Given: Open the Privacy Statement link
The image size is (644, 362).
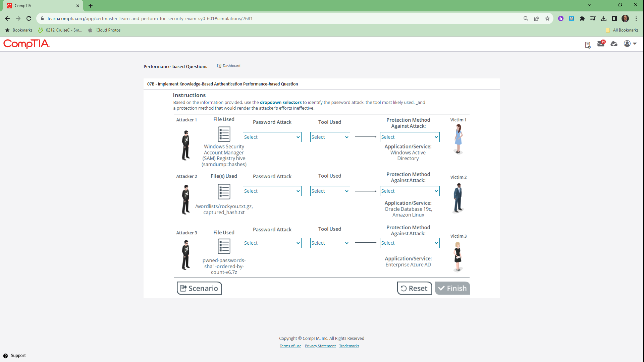Looking at the screenshot, I should click(x=320, y=346).
